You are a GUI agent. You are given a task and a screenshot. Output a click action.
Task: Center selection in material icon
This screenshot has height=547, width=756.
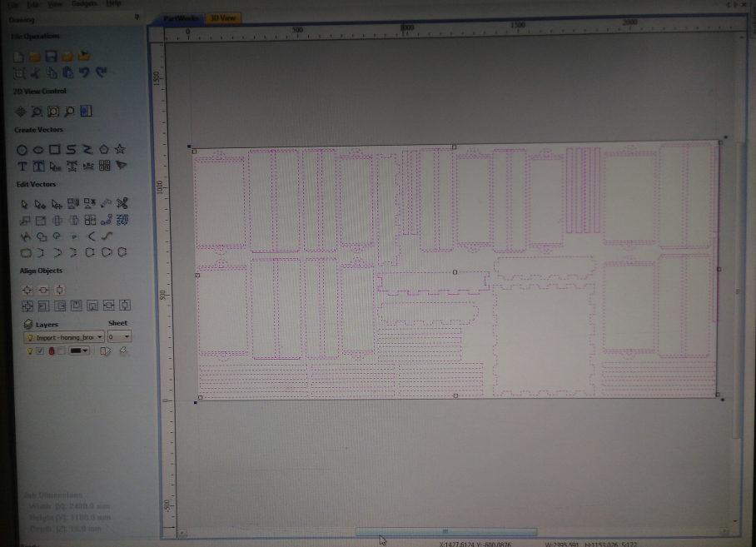pos(27,290)
